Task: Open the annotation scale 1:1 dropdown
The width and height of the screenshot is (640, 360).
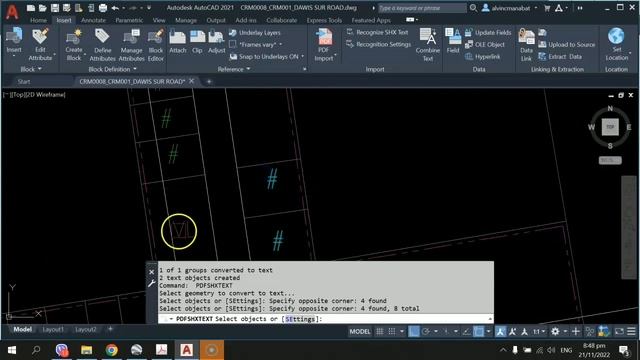Action: coord(539,331)
